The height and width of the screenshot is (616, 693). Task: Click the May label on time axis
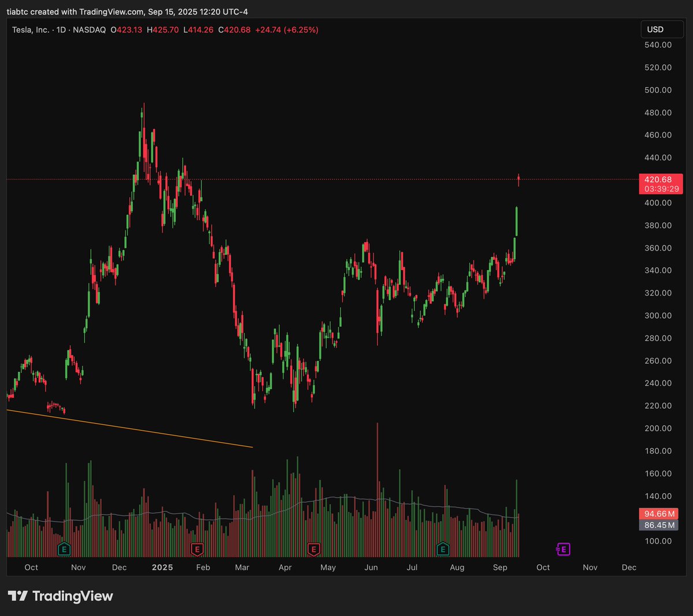328,568
